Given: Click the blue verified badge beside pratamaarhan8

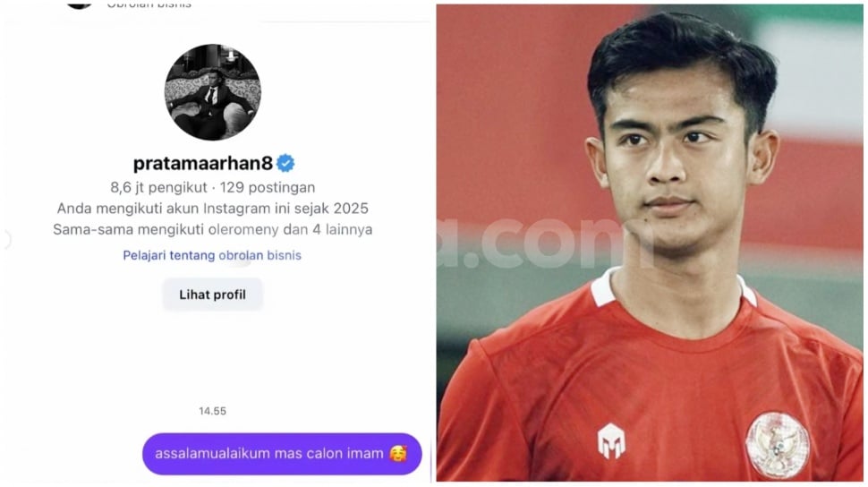Looking at the screenshot, I should 285,163.
